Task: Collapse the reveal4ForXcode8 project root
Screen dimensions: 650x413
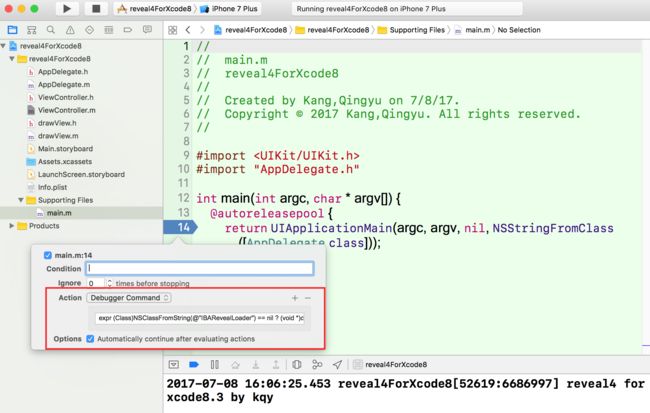Action: pos(3,46)
